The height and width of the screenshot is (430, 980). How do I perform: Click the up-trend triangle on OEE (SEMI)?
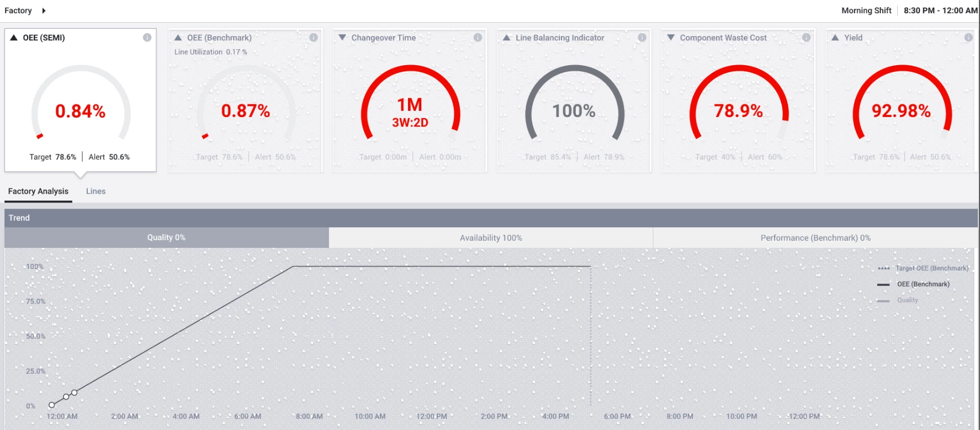coord(14,38)
